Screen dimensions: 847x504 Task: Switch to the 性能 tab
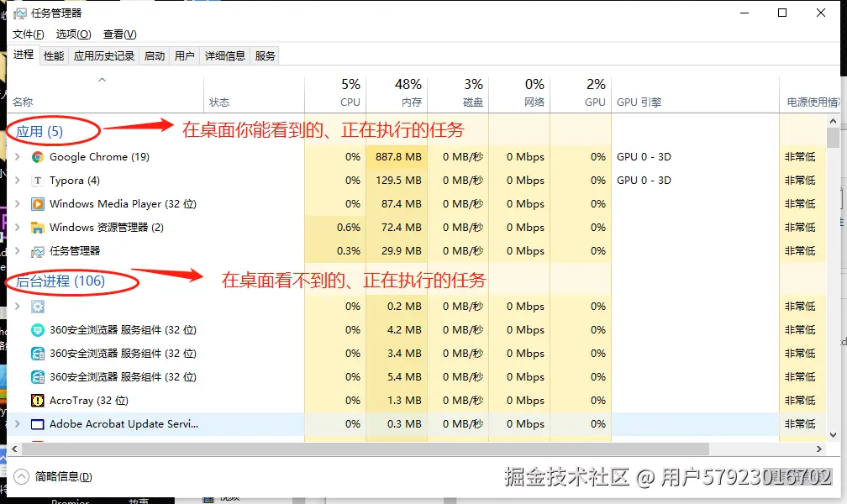54,55
